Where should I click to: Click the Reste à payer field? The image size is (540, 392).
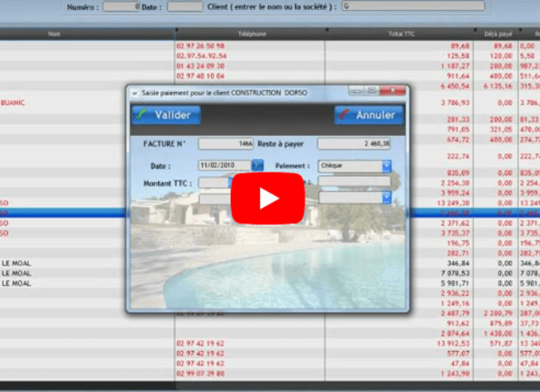pos(354,144)
